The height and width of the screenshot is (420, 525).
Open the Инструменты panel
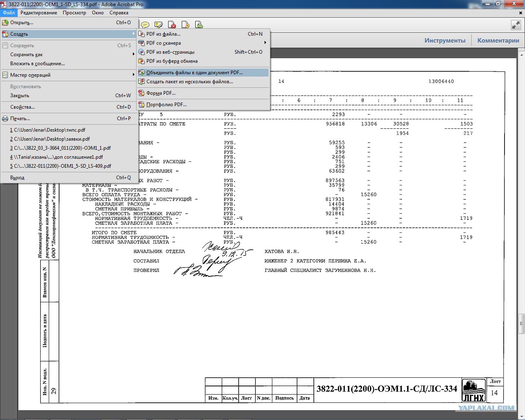445,41
